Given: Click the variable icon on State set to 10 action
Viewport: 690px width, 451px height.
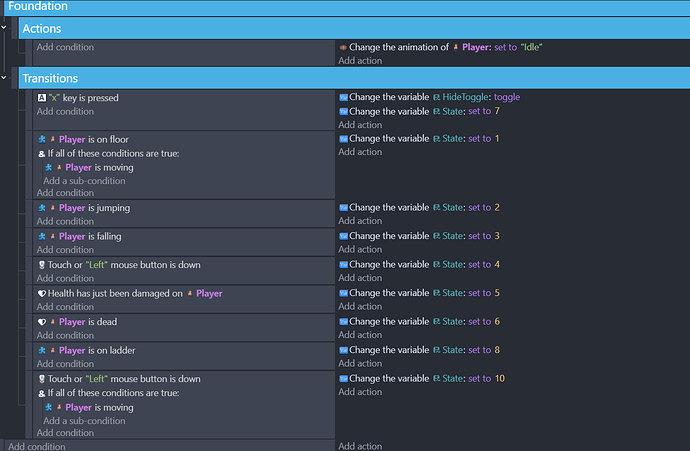Looking at the screenshot, I should (343, 379).
